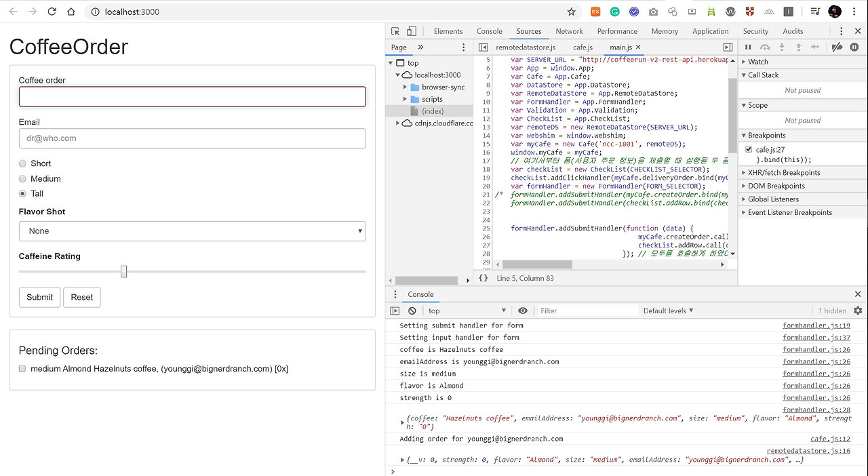Viewport: 868px width, 476px height.
Task: Expand the Call Stack section
Action: pos(763,75)
